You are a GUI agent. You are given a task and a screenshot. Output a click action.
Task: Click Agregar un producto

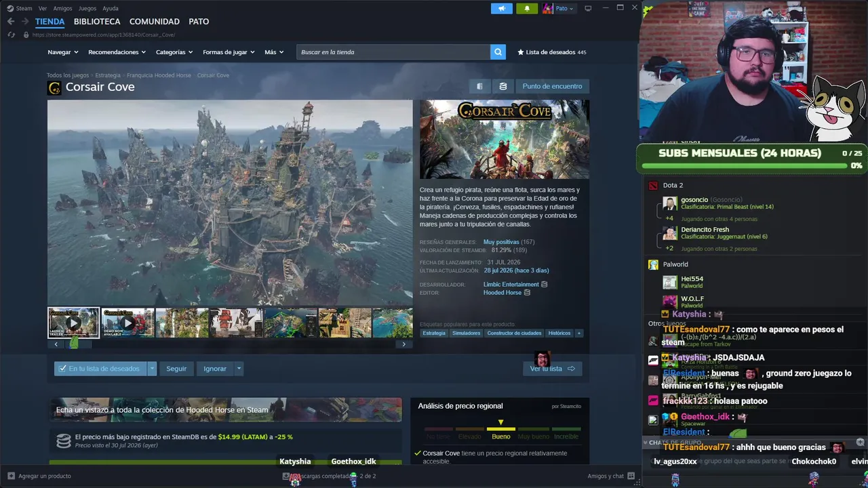coord(39,476)
